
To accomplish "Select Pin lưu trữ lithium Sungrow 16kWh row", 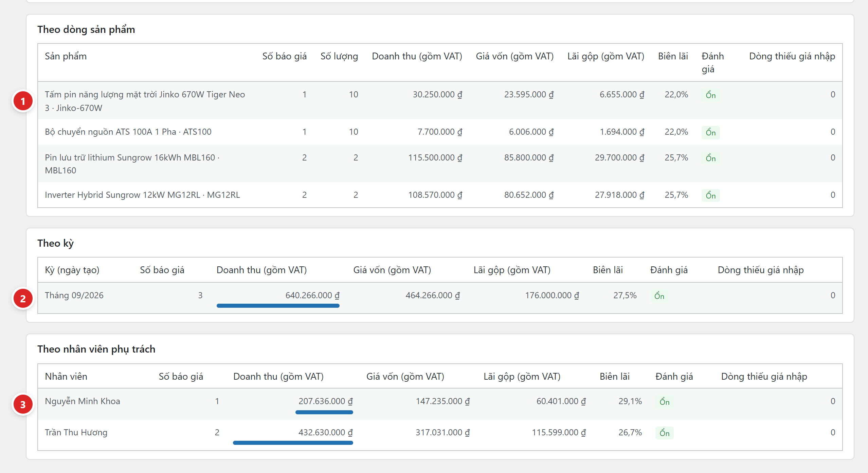I will click(x=440, y=164).
